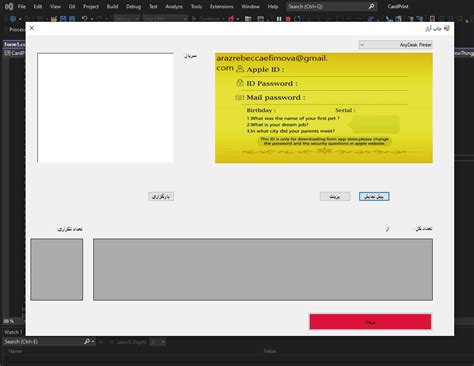Screen dimensions: 474x366
Task: Click the magnifier icon in top search box
Action: click(x=371, y=6)
